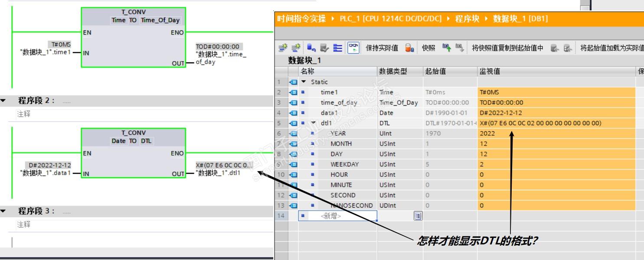The image size is (644, 260).
Task: Click the take snapshot camera icon
Action: (x=447, y=48)
